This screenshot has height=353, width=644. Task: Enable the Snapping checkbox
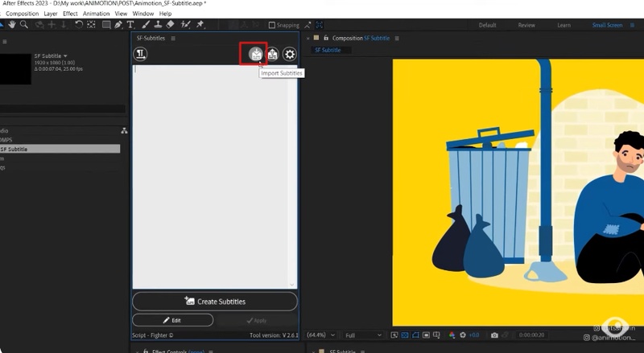271,26
